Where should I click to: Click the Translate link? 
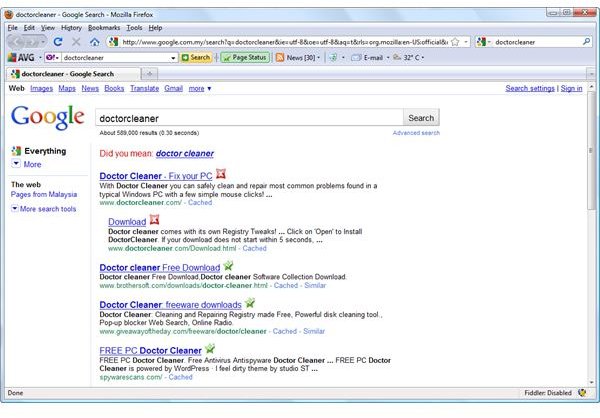[x=144, y=88]
